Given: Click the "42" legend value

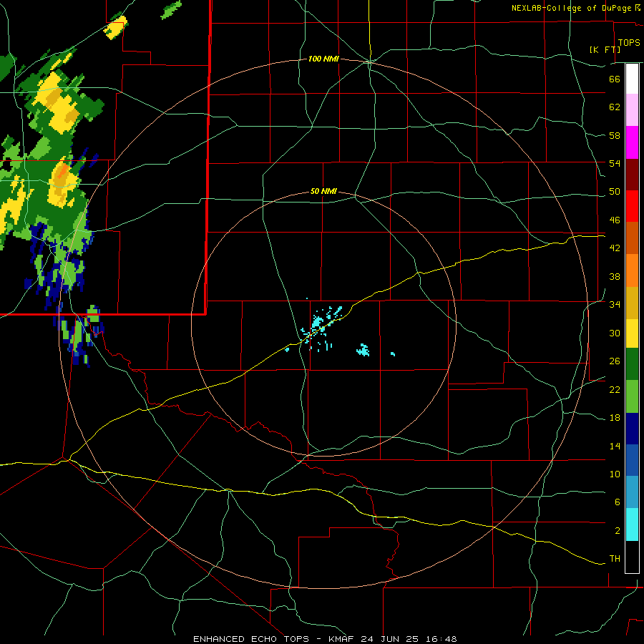Looking at the screenshot, I should (615, 248).
